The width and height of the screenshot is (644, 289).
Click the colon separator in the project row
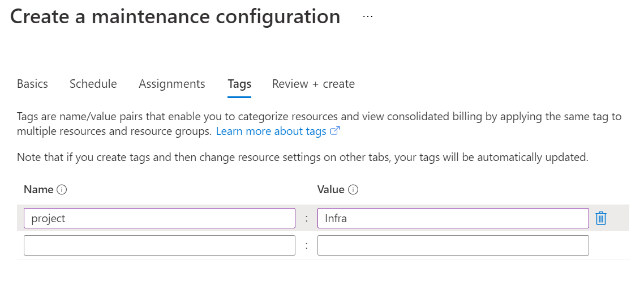pos(306,219)
